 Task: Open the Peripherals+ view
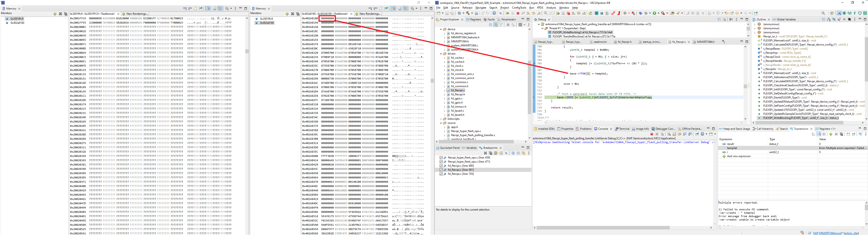507,19
